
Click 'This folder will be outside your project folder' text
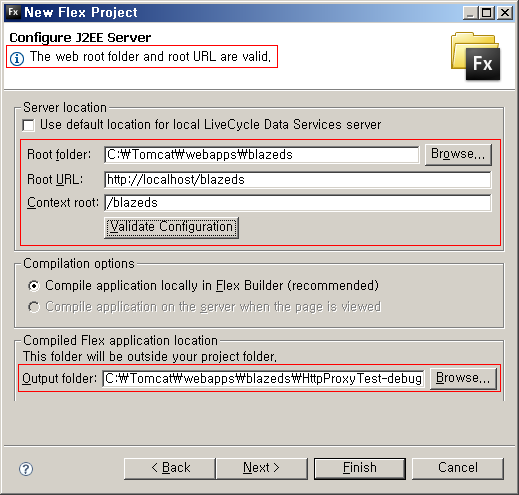pos(150,357)
